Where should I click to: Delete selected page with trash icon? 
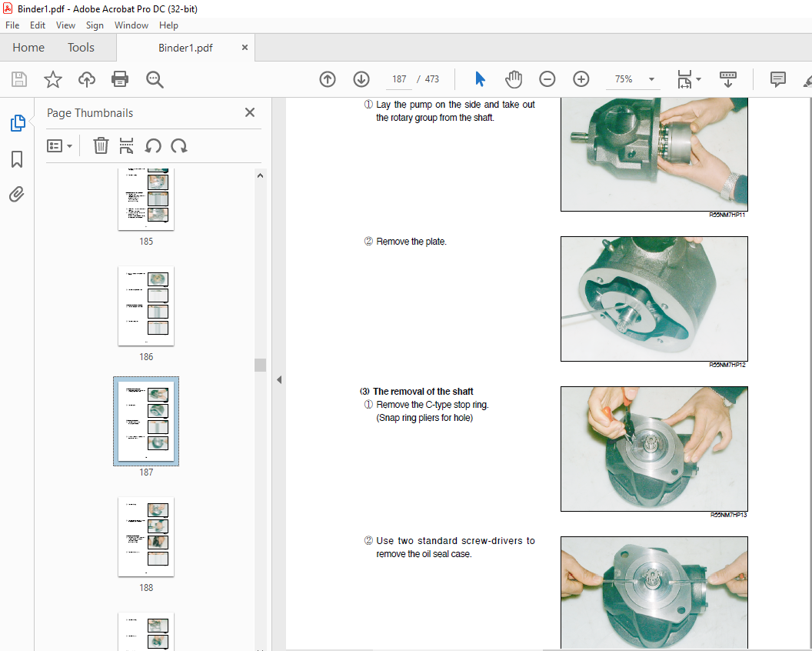click(101, 145)
